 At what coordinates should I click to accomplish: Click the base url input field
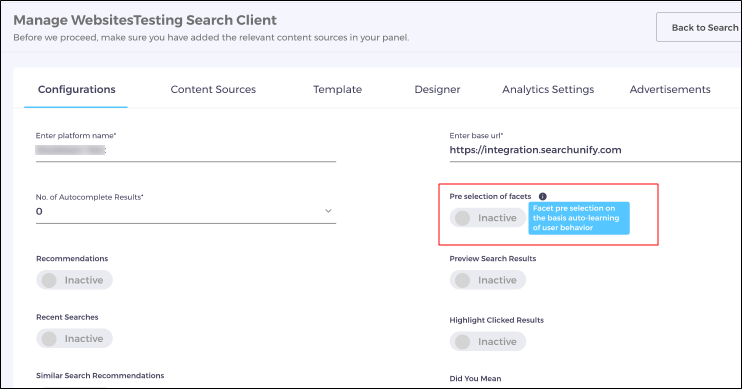595,150
